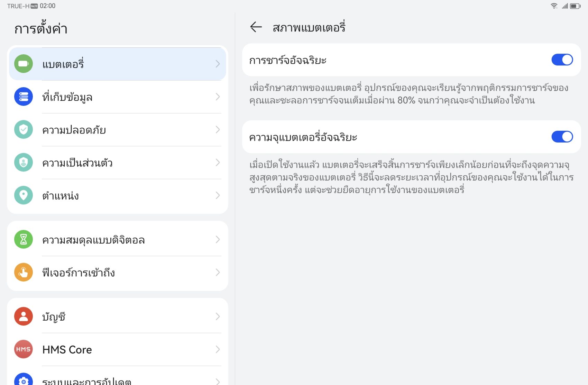
Task: Tap the location pin icon
Action: click(x=24, y=195)
